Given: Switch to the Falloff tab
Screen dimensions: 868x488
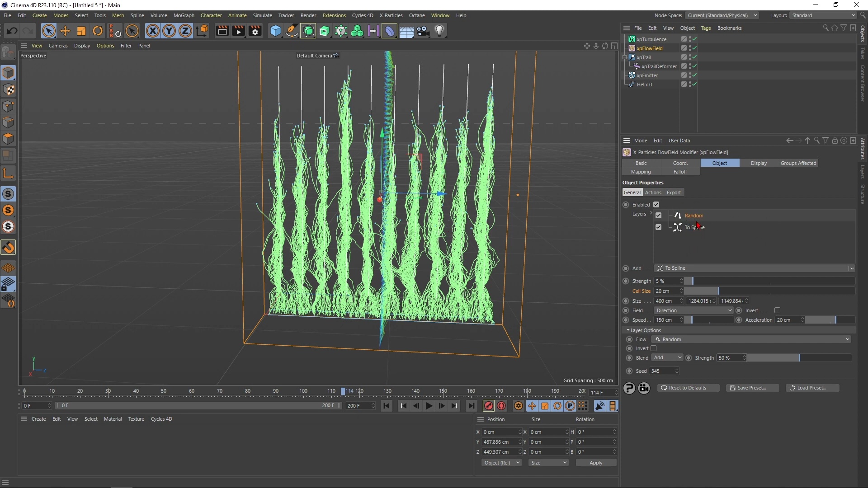Looking at the screenshot, I should point(680,172).
